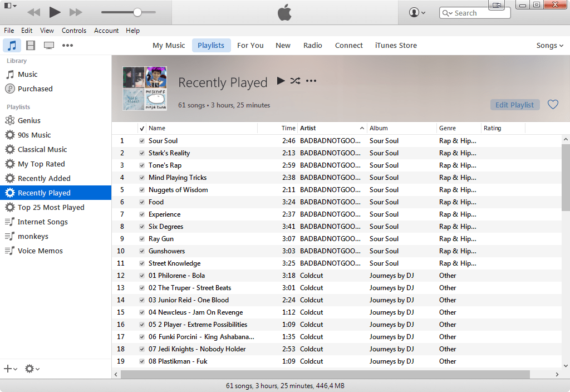Open the Genius playlist
Image resolution: width=570 pixels, height=392 pixels.
coord(29,121)
